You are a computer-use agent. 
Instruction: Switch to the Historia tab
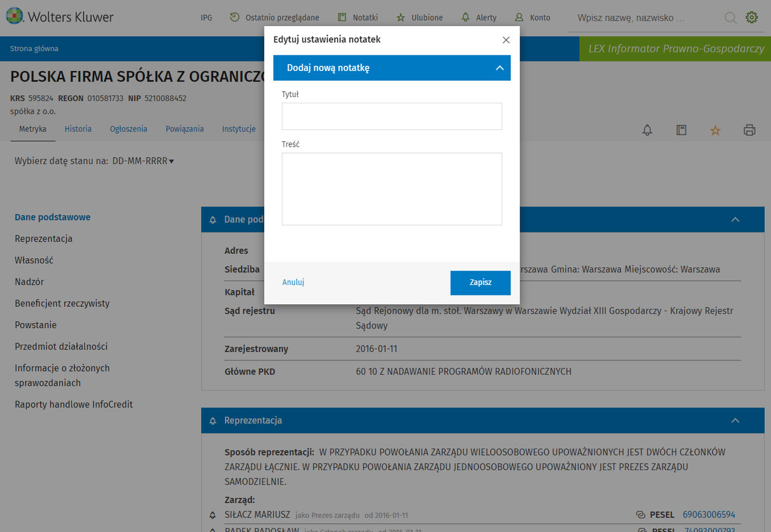point(78,129)
